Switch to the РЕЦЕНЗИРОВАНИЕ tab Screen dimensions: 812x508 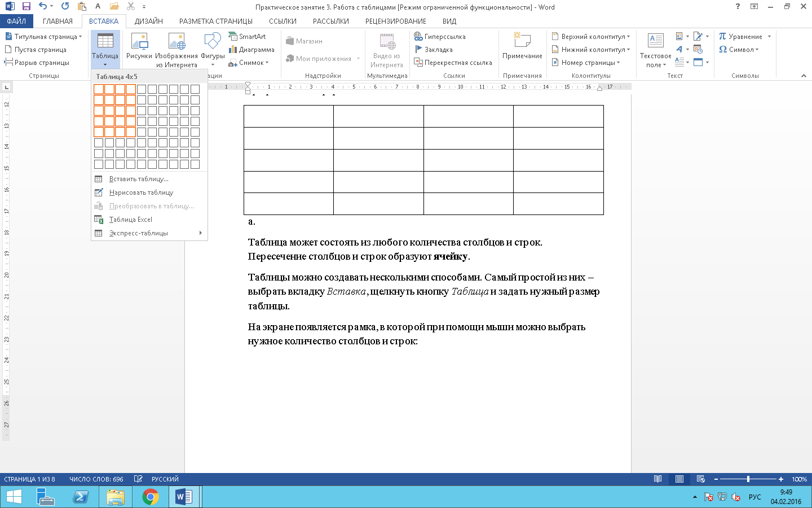[x=396, y=21]
